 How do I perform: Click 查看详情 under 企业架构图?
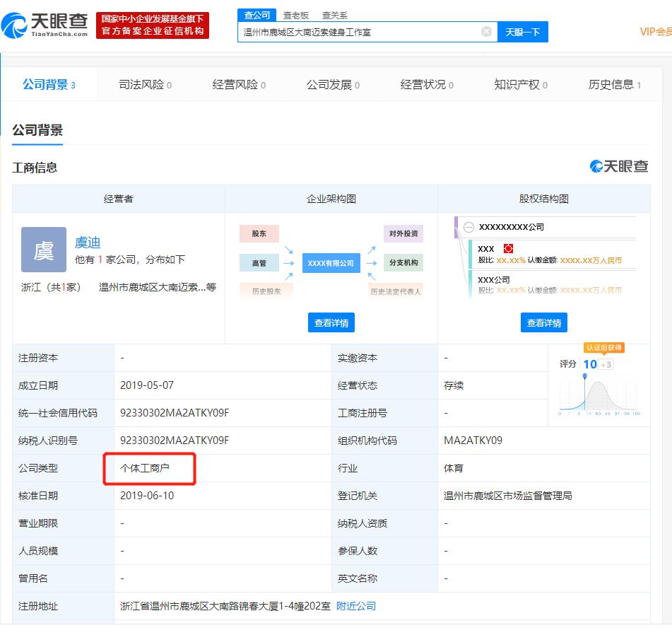click(x=331, y=322)
